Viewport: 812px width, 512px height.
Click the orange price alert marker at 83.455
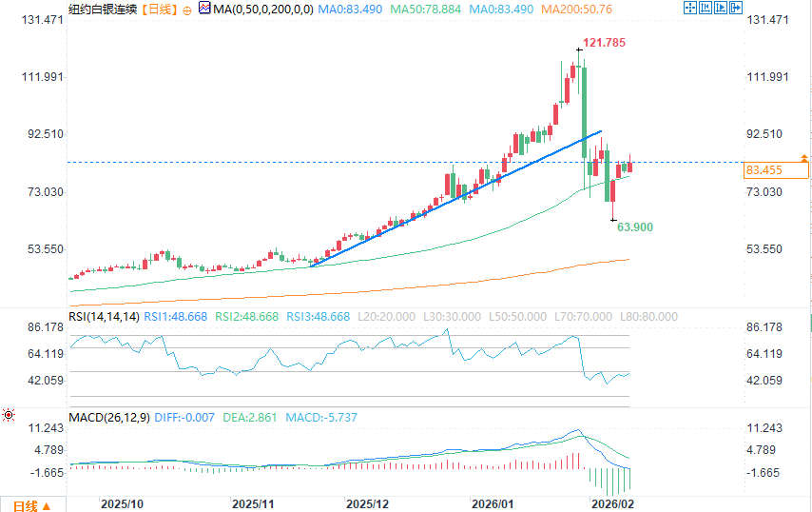803,158
